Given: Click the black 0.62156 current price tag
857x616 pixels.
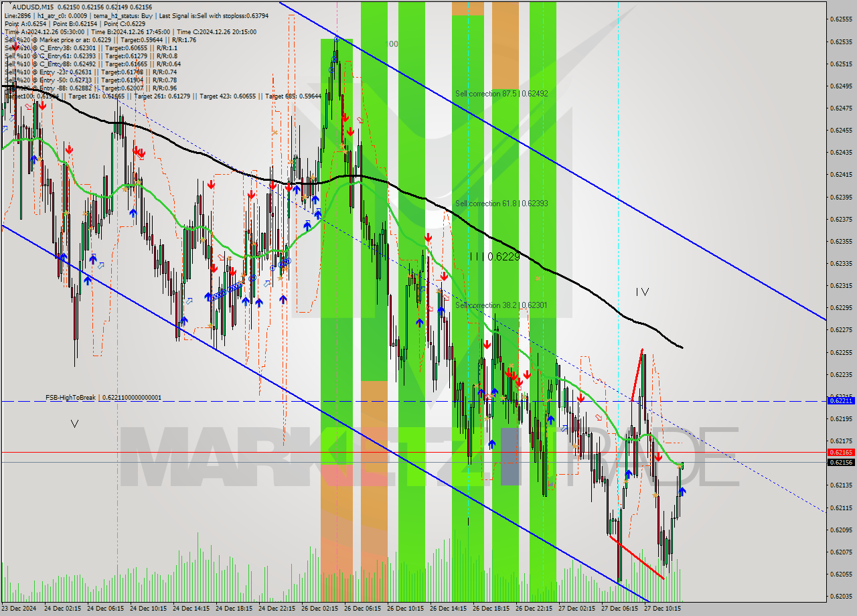Looking at the screenshot, I should coord(841,462).
